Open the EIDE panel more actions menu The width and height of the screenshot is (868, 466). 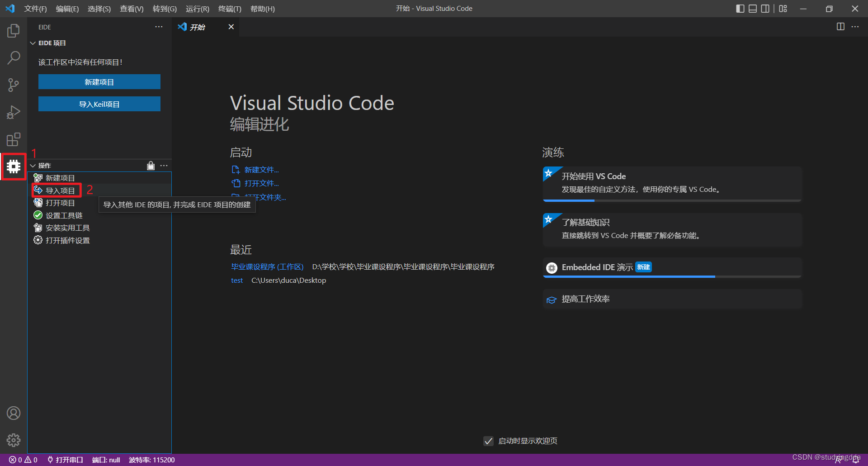159,27
